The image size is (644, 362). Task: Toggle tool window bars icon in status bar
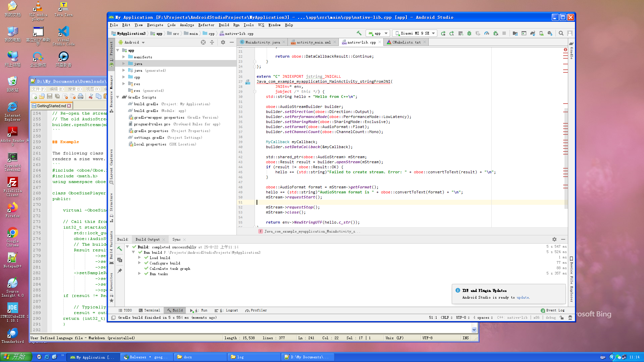[113, 317]
